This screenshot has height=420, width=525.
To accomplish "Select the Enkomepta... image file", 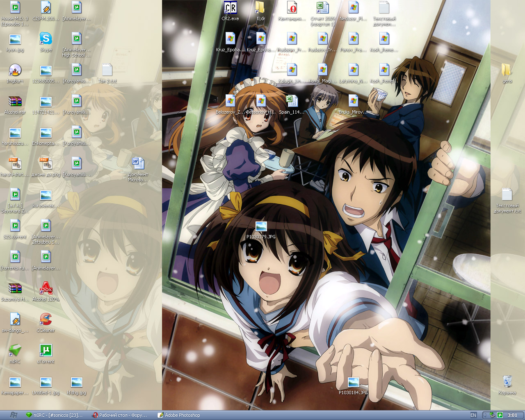I will tap(46, 136).
